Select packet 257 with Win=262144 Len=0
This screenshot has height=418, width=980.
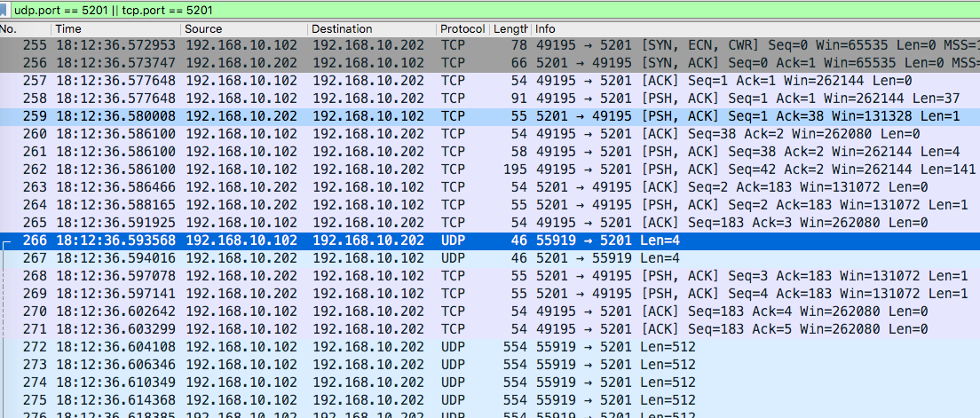click(490, 81)
